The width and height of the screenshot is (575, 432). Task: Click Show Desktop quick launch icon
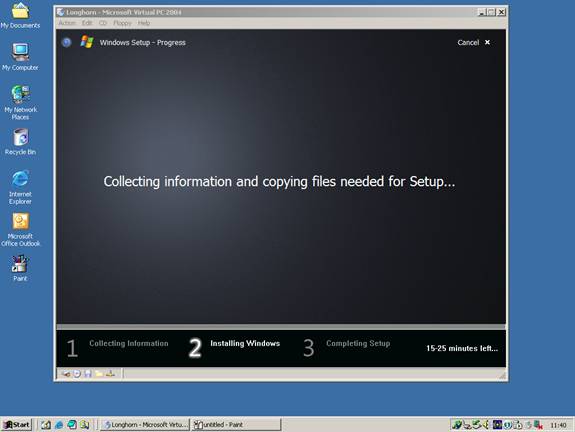point(46,425)
